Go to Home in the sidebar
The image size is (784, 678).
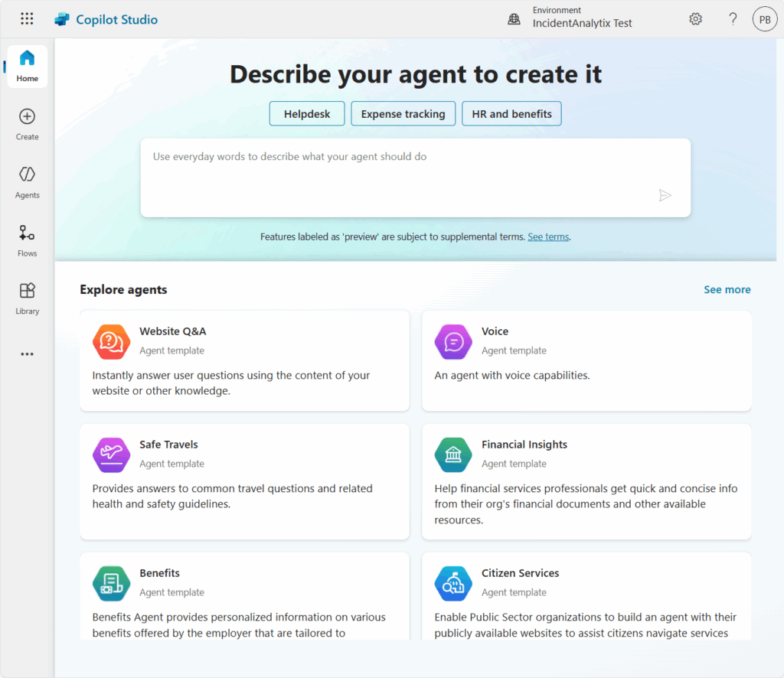click(28, 67)
